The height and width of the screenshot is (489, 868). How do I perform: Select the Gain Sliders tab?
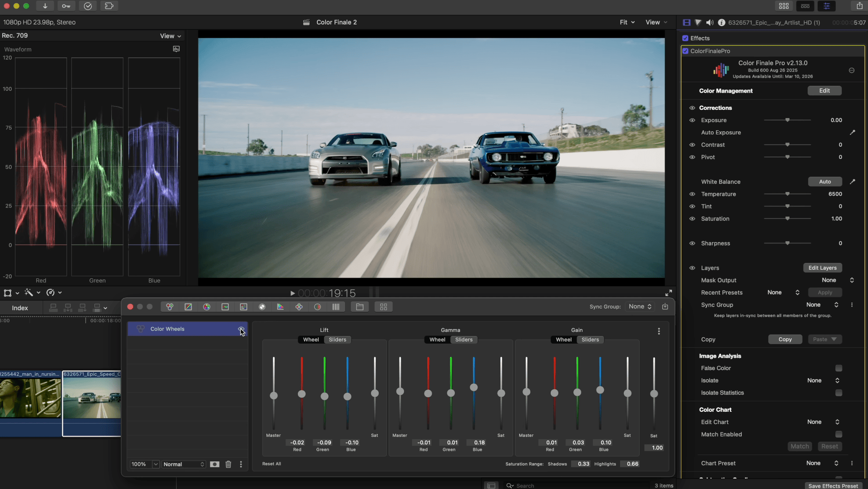point(590,340)
